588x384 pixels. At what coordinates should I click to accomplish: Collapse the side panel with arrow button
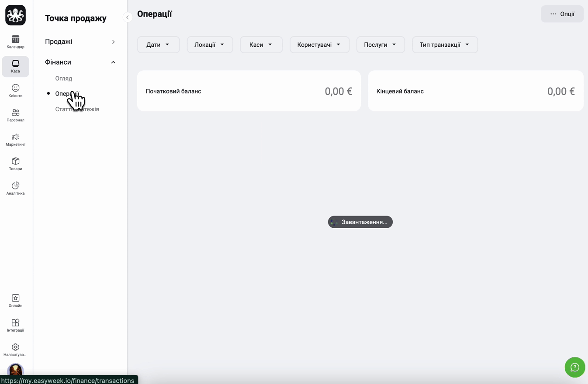point(128,17)
